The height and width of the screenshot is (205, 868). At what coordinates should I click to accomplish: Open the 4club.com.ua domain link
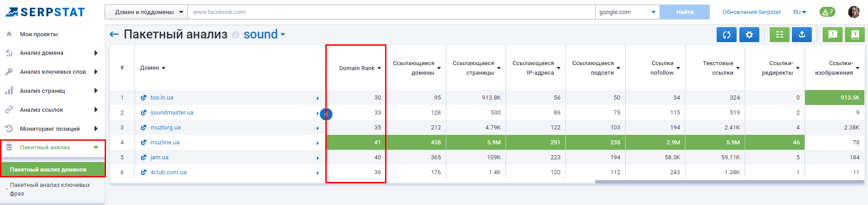(x=169, y=172)
